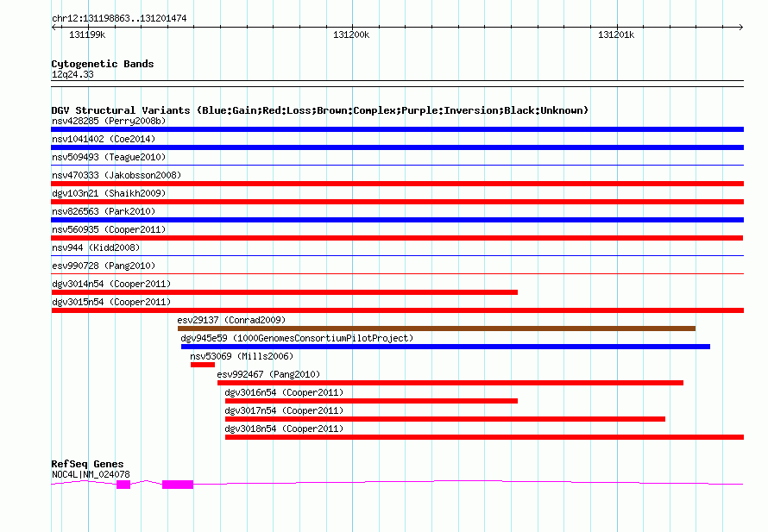Select the short red bar for nsv53069
This screenshot has height=532, width=768.
point(203,365)
